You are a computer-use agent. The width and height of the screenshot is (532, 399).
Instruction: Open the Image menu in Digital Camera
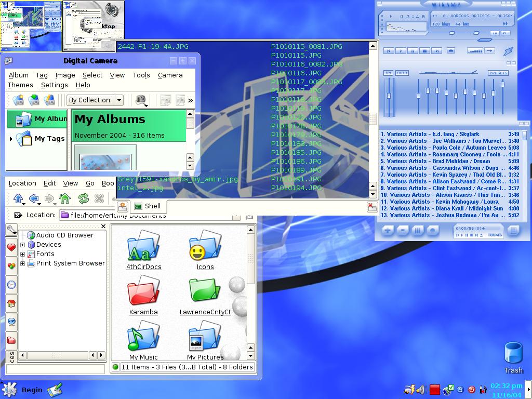65,75
